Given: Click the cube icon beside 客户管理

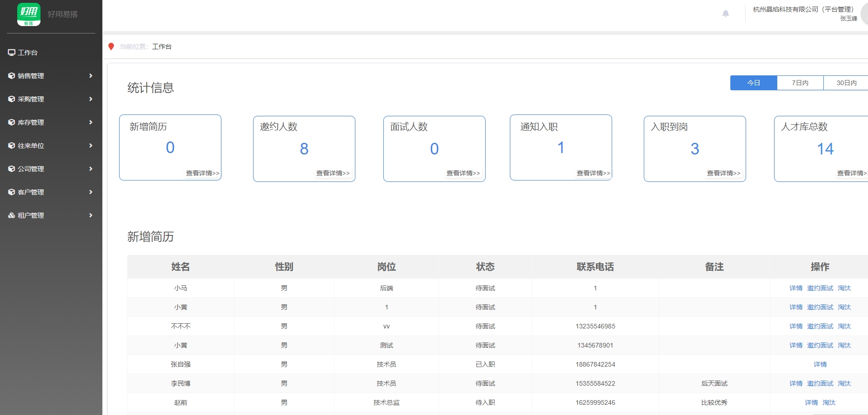Looking at the screenshot, I should (12, 192).
